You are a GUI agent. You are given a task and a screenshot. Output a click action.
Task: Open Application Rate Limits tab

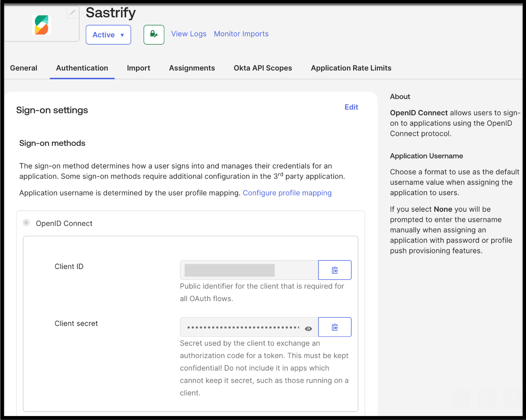point(351,68)
